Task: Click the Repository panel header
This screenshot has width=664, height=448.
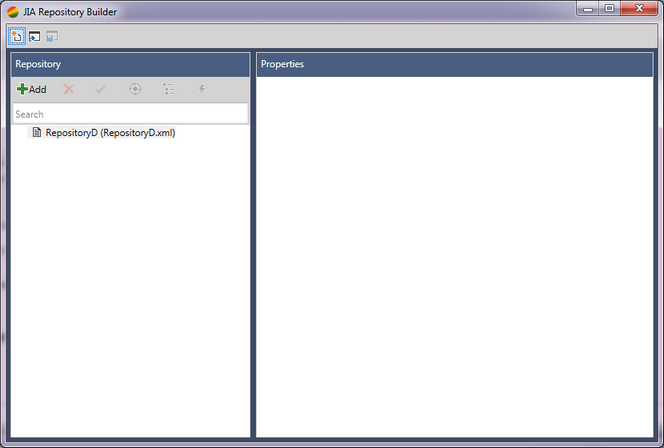Action: click(x=130, y=64)
